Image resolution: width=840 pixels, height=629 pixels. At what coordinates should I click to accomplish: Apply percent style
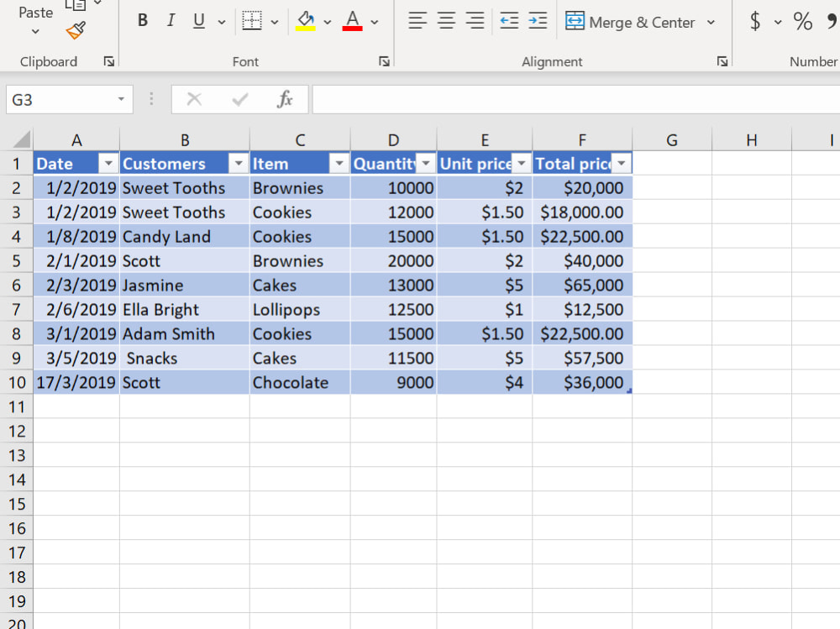tap(802, 22)
